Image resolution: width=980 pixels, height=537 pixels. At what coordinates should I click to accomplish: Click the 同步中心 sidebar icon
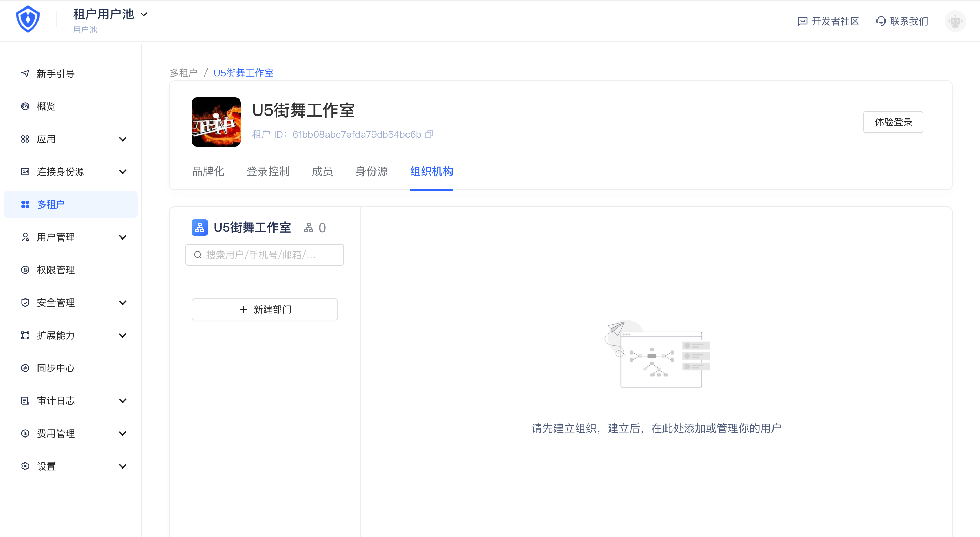coord(25,368)
